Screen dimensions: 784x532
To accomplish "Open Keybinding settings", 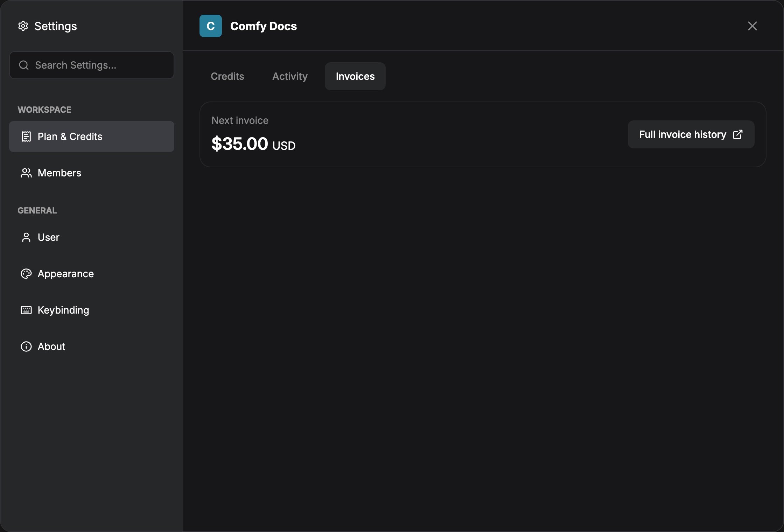I will [x=92, y=310].
